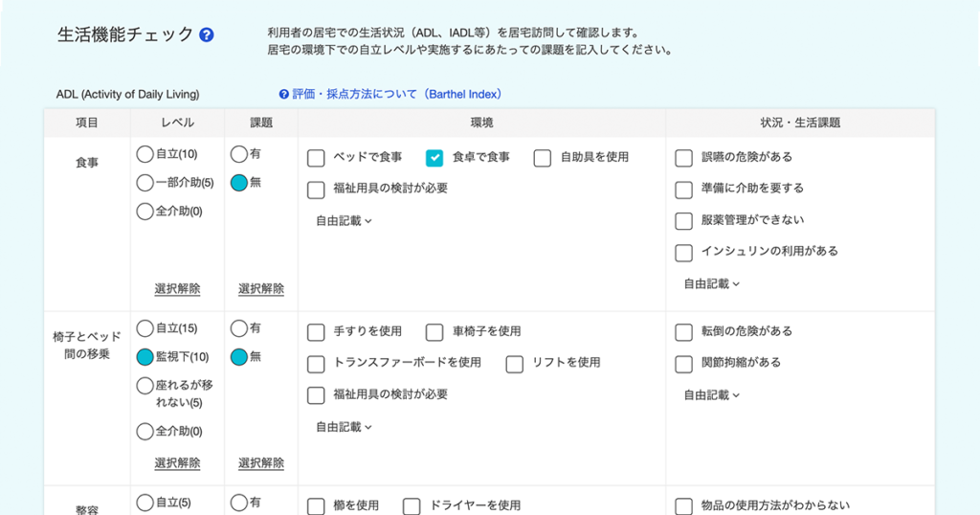This screenshot has height=515, width=980.
Task: Click 選択解除 under 移乗 課題 column
Action: (x=260, y=463)
